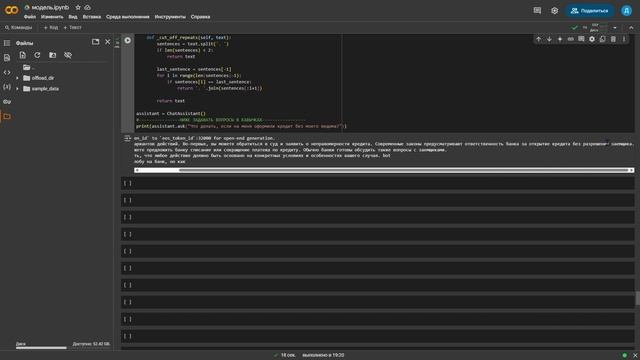
Task: Open the user account avatar
Action: (627, 11)
